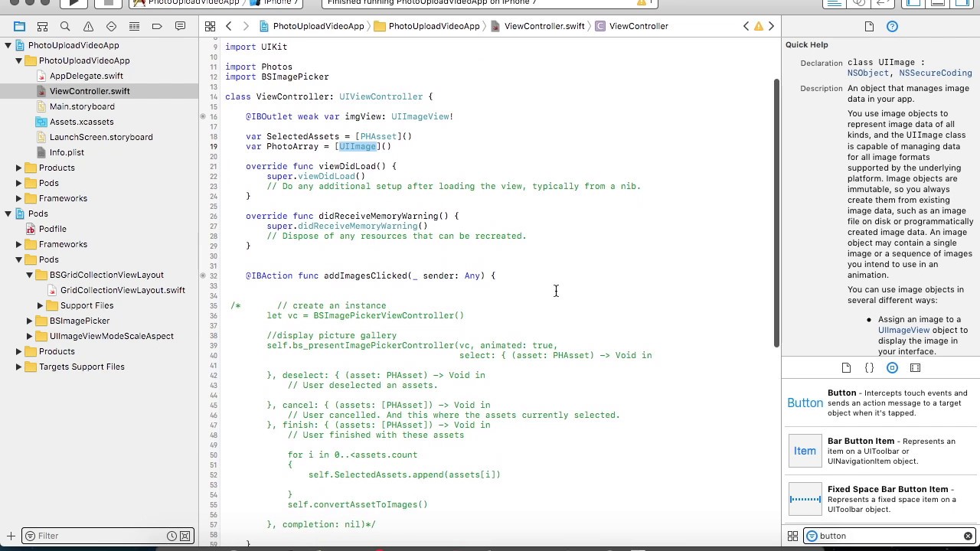
Task: Collapse the Pods project root
Action: (8, 214)
